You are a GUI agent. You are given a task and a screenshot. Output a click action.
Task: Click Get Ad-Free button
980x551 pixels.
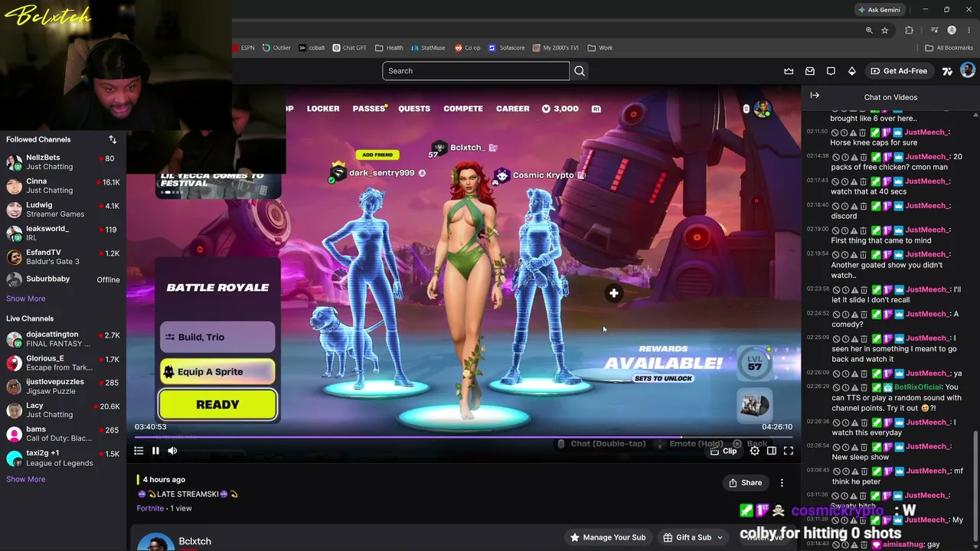[899, 71]
